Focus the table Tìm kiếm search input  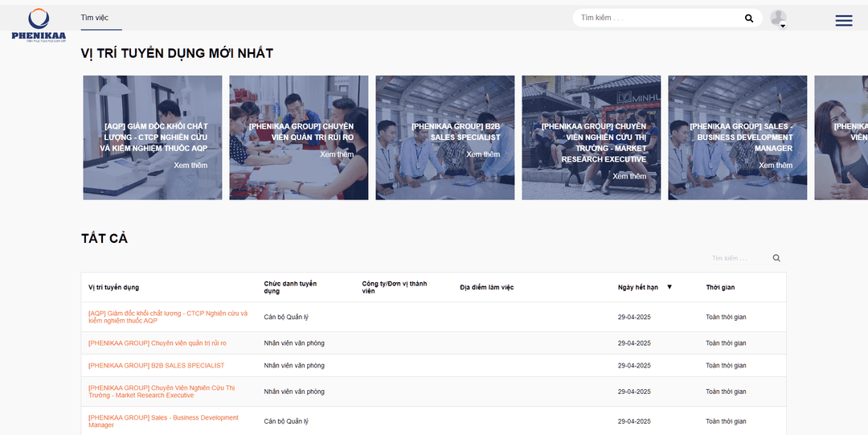pyautogui.click(x=738, y=258)
